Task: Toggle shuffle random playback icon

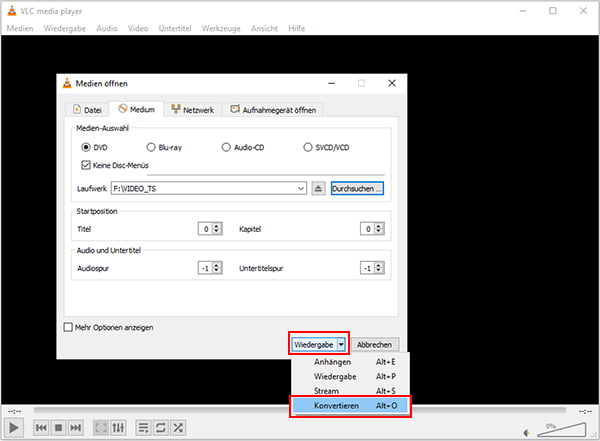Action: tap(178, 428)
